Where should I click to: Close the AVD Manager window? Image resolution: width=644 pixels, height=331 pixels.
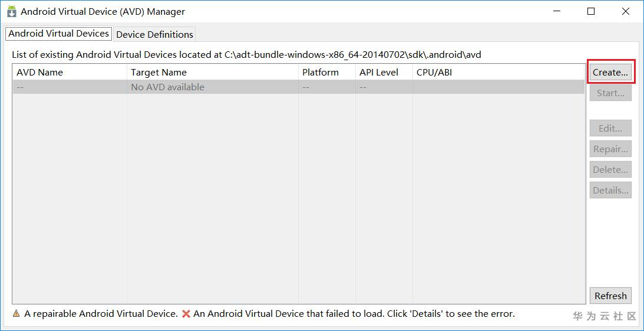coord(626,11)
